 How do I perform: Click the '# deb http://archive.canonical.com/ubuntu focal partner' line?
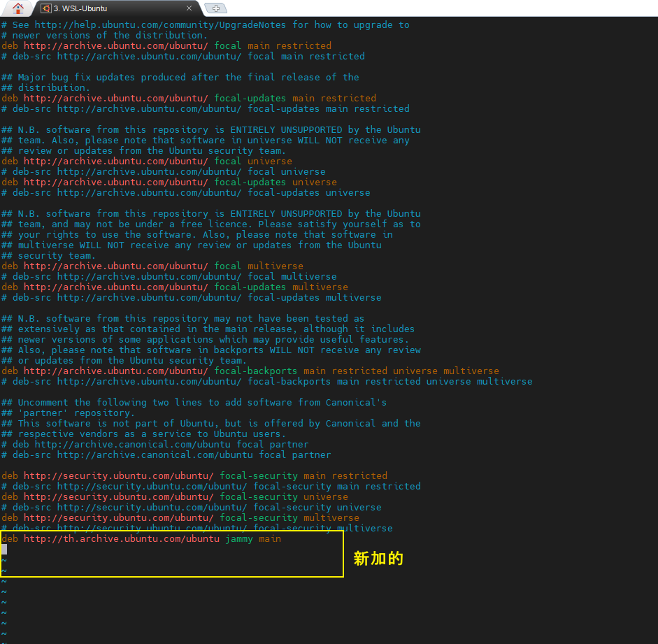(x=155, y=444)
